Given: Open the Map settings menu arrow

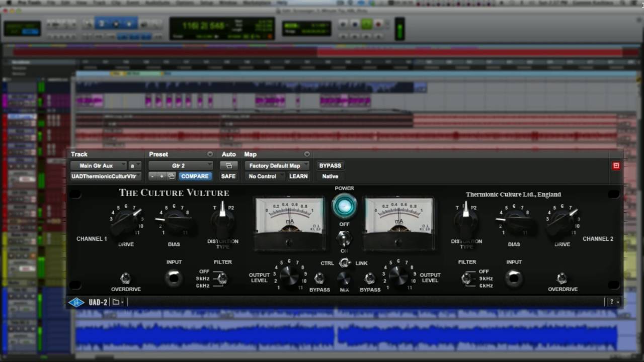Looking at the screenshot, I should (x=306, y=154).
